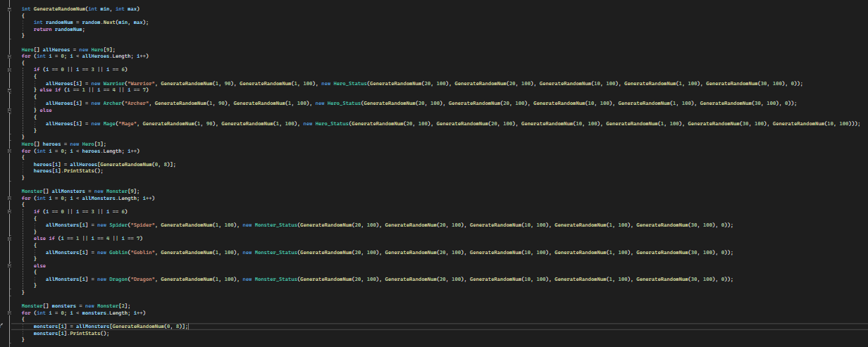This screenshot has width=868, height=347.
Task: Open the quick actions screwdriver icon in margin
Action: pyautogui.click(x=3, y=326)
